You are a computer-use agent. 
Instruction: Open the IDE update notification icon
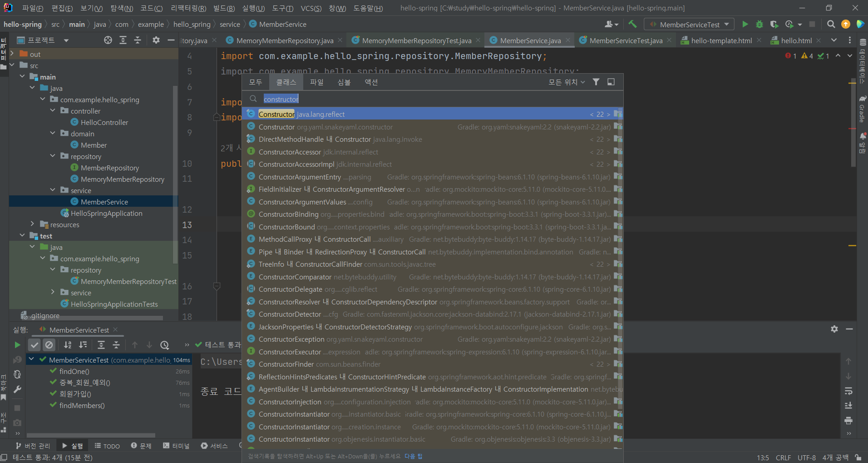pos(845,24)
